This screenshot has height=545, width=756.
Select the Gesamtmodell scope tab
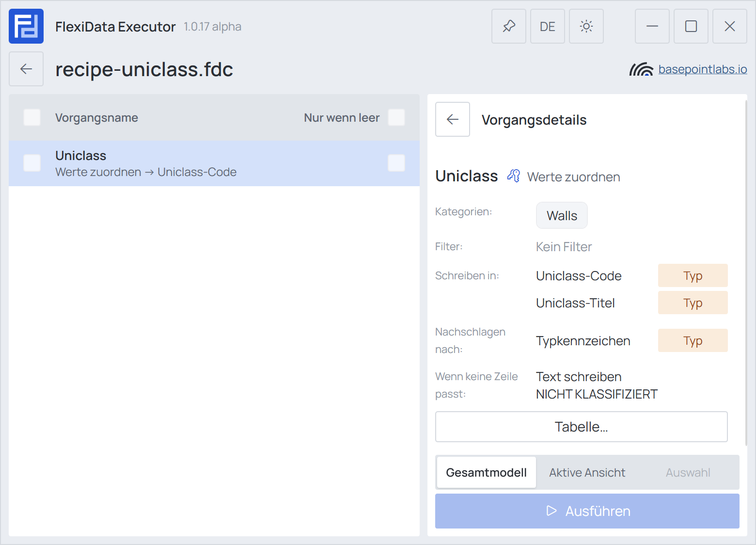coord(487,472)
